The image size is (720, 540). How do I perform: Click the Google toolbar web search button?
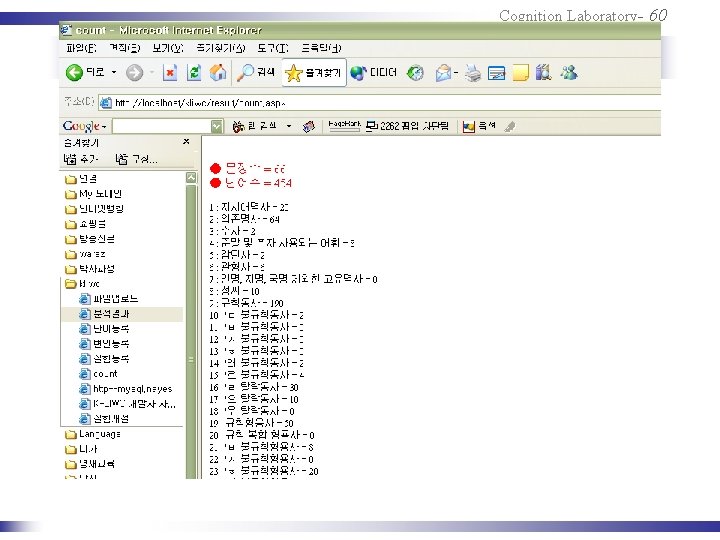255,126
